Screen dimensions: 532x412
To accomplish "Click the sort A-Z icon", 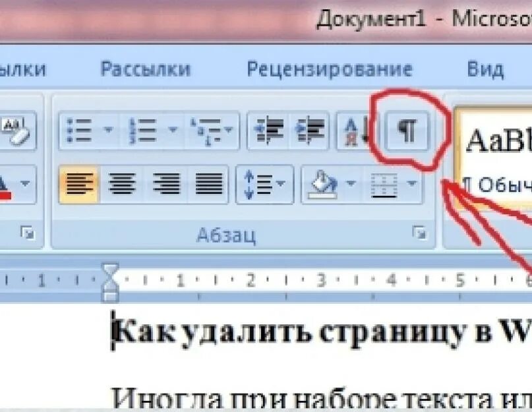I will coord(356,131).
